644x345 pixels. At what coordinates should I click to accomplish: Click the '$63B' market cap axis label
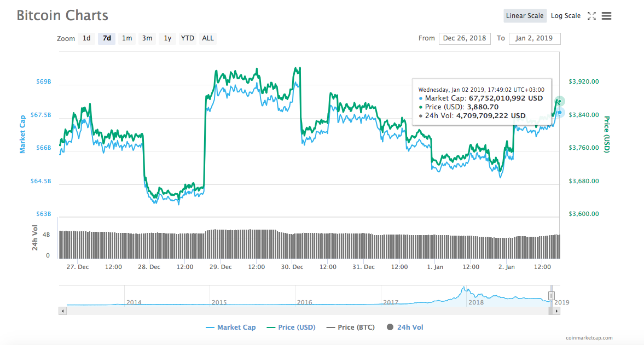pyautogui.click(x=44, y=214)
